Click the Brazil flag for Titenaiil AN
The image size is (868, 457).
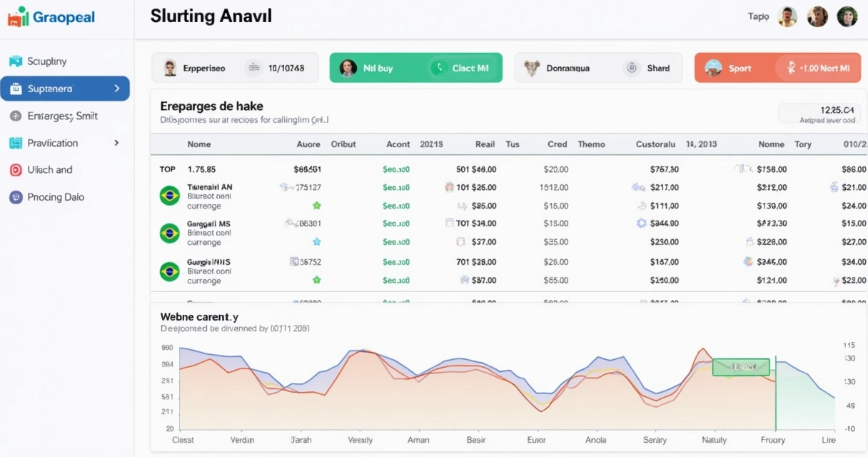[169, 196]
